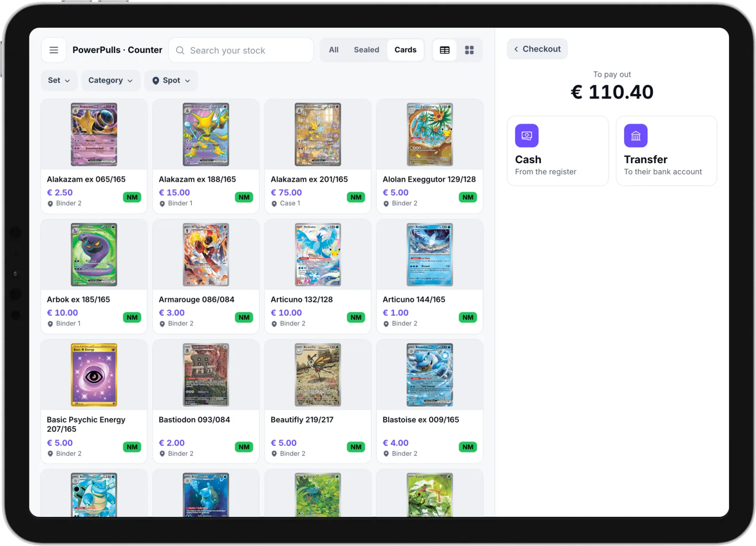Click the bank Transfer icon
This screenshot has width=756, height=546.
636,136
